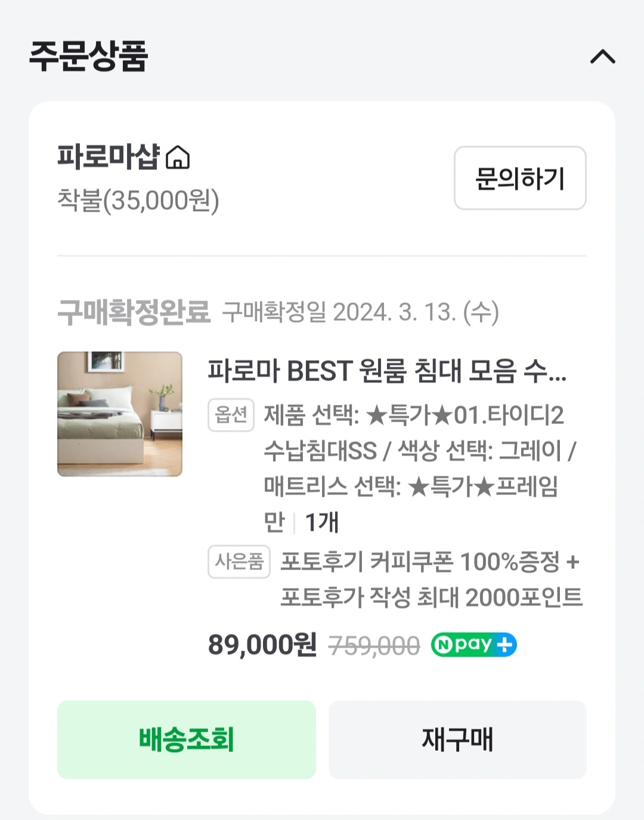644x820 pixels.
Task: Tap the 제품 선택 option details text
Action: [x=414, y=451]
